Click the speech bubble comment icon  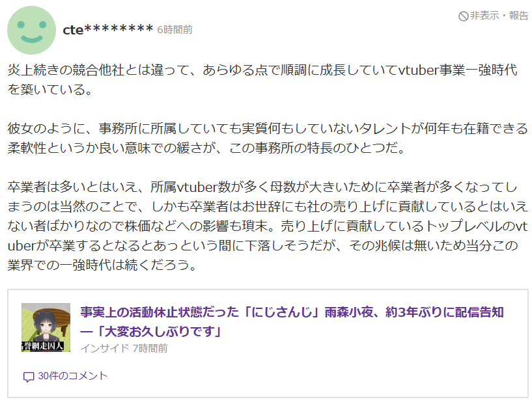coord(29,377)
